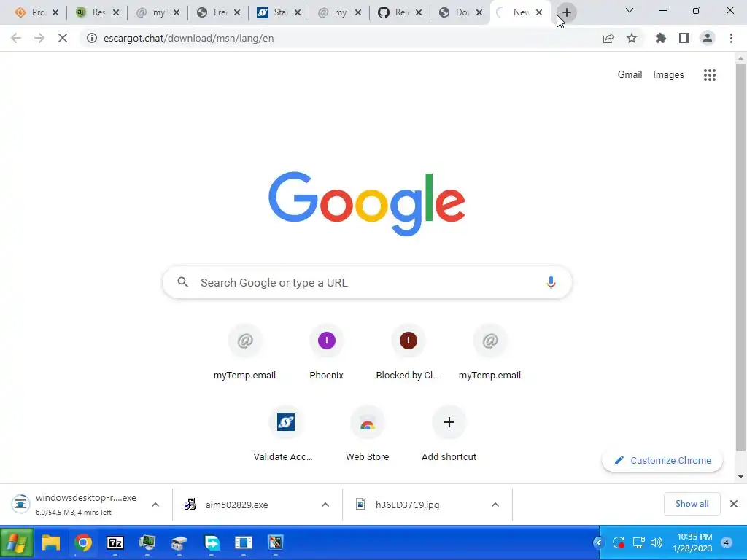Open the clock showing 10:35 PM
This screenshot has height=560, width=747.
click(x=694, y=542)
